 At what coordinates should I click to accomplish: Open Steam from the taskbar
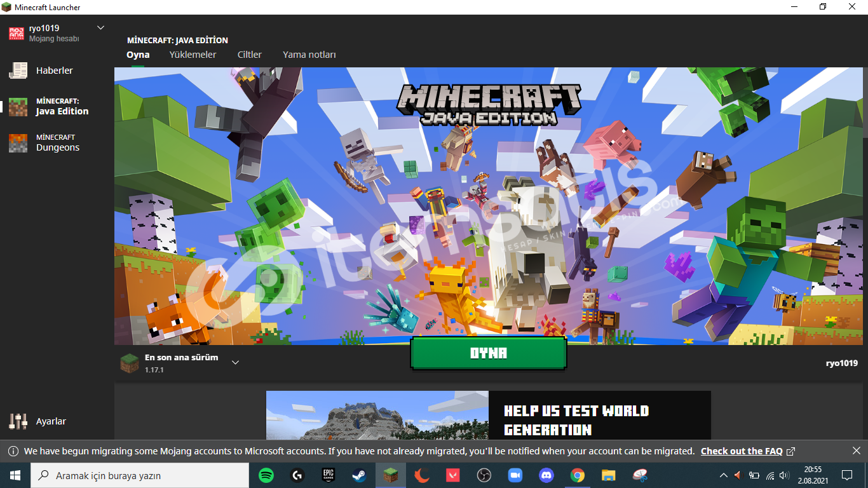(359, 475)
